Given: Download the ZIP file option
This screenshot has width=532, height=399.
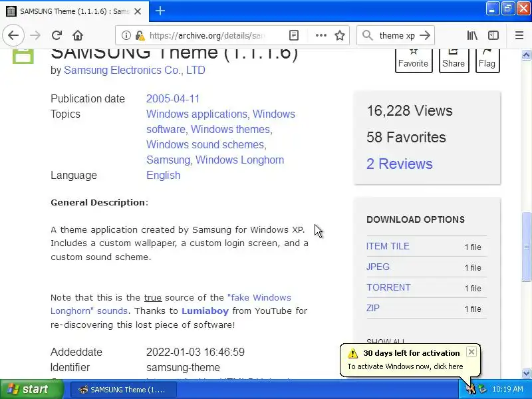Looking at the screenshot, I should (373, 309).
